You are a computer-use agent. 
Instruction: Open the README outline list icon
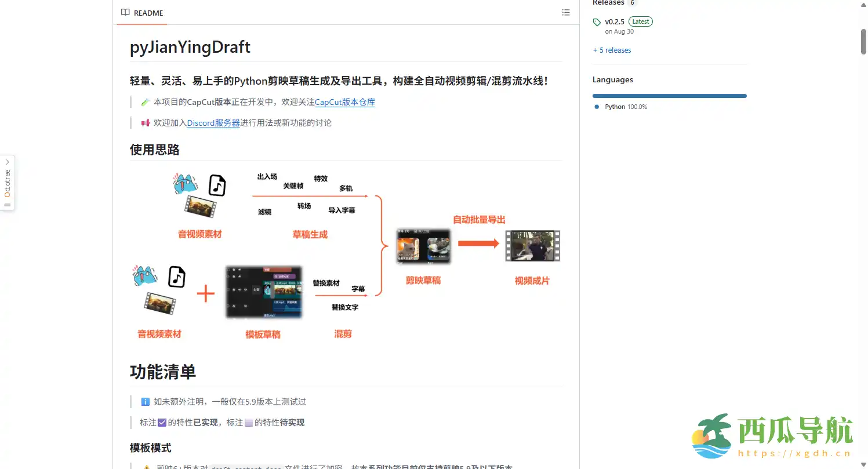565,13
